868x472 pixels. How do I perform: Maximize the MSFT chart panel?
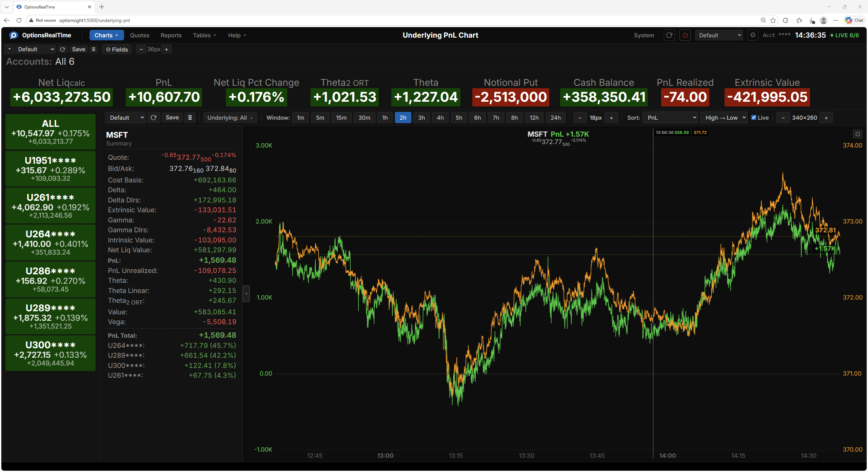857,134
